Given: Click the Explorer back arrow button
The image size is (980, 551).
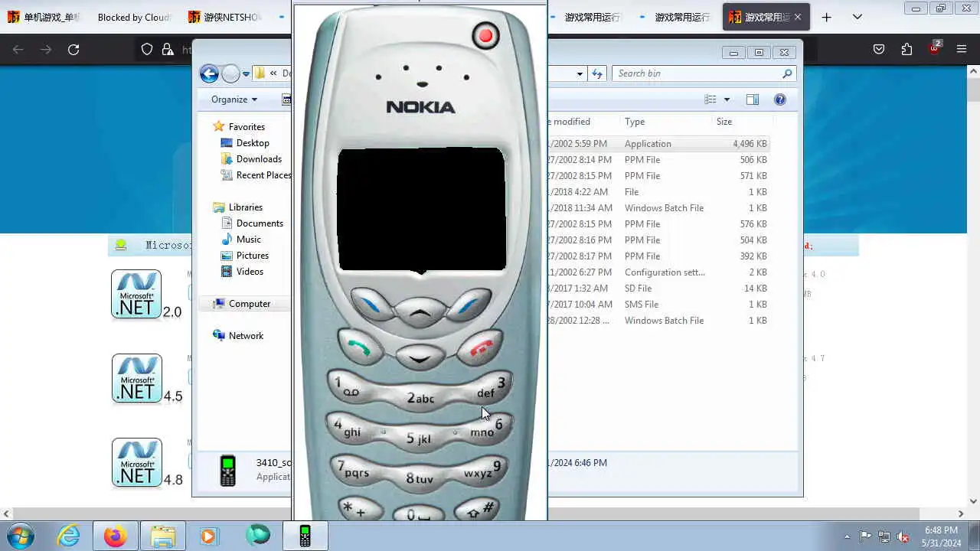Looking at the screenshot, I should tap(209, 73).
